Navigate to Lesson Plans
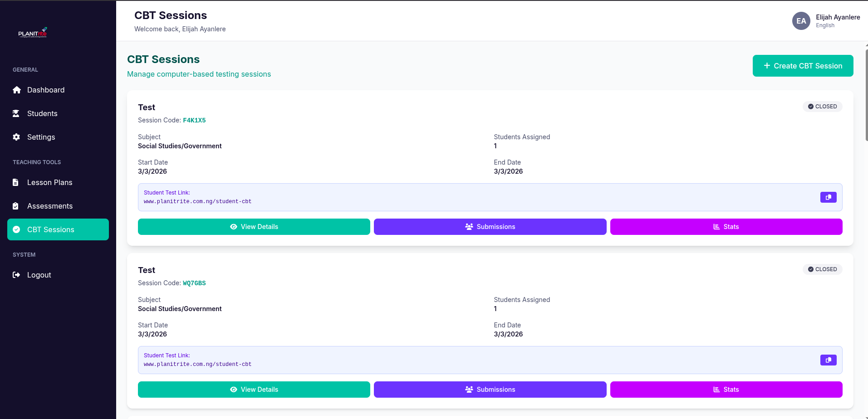Screen dimensions: 868x419 pos(49,182)
